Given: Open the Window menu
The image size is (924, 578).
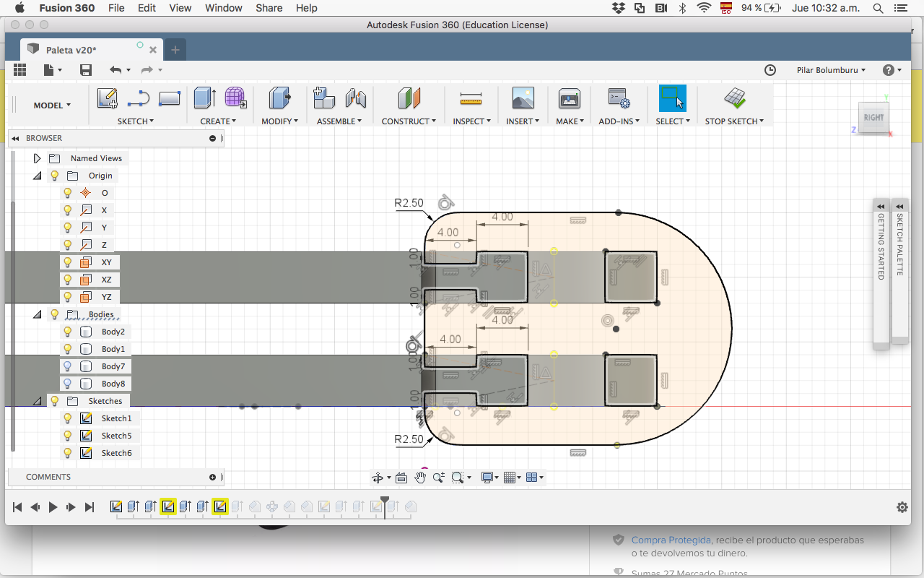Looking at the screenshot, I should point(224,8).
